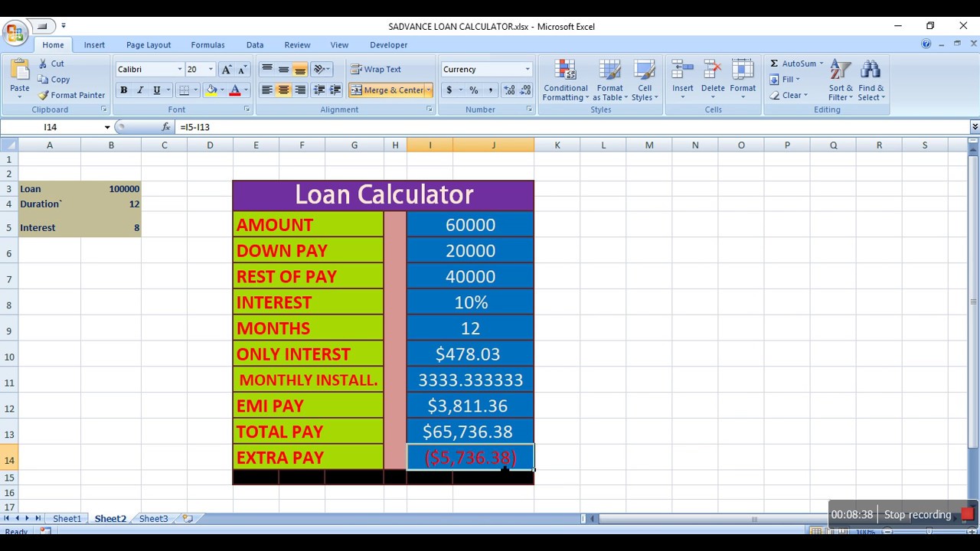Expand the Merge & Center arrow
This screenshot has height=551, width=980.
coord(429,90)
